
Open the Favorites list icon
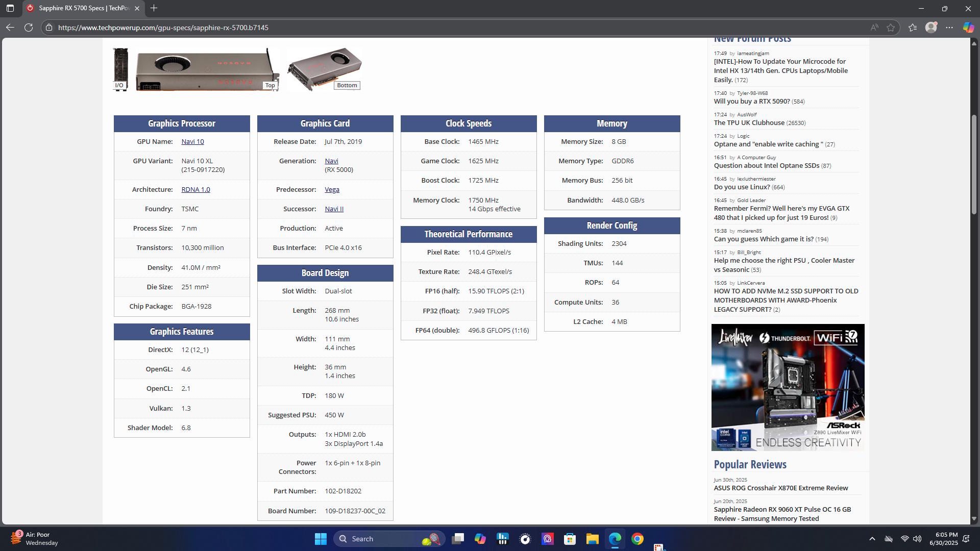click(913, 28)
